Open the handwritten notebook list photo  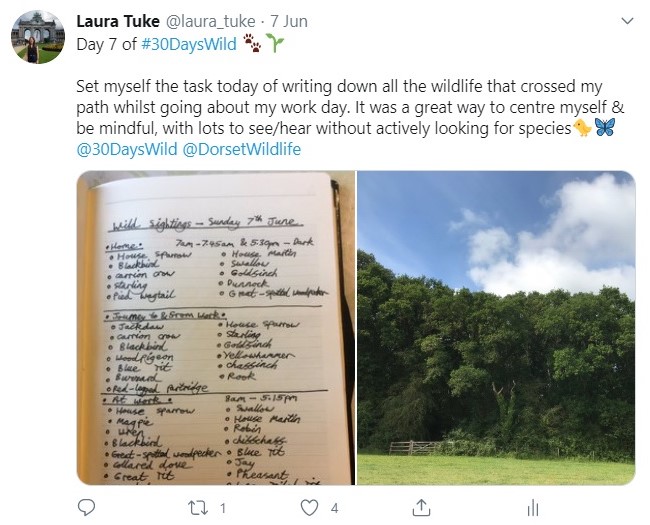point(216,327)
